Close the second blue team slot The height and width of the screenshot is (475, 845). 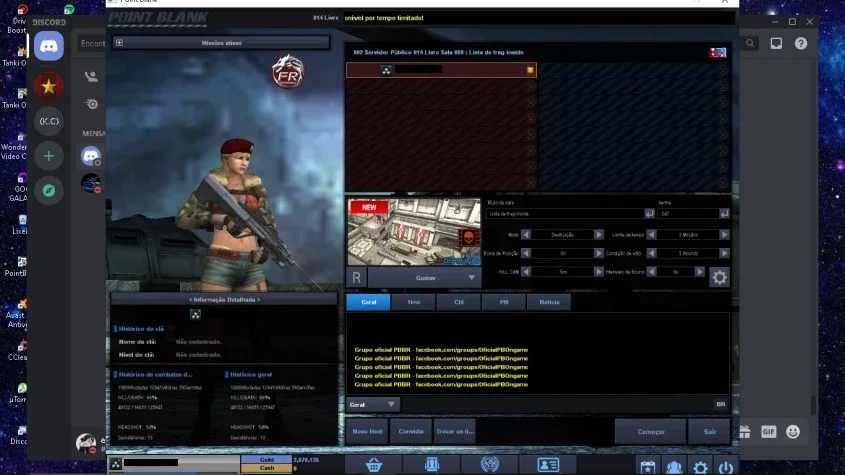(x=723, y=86)
